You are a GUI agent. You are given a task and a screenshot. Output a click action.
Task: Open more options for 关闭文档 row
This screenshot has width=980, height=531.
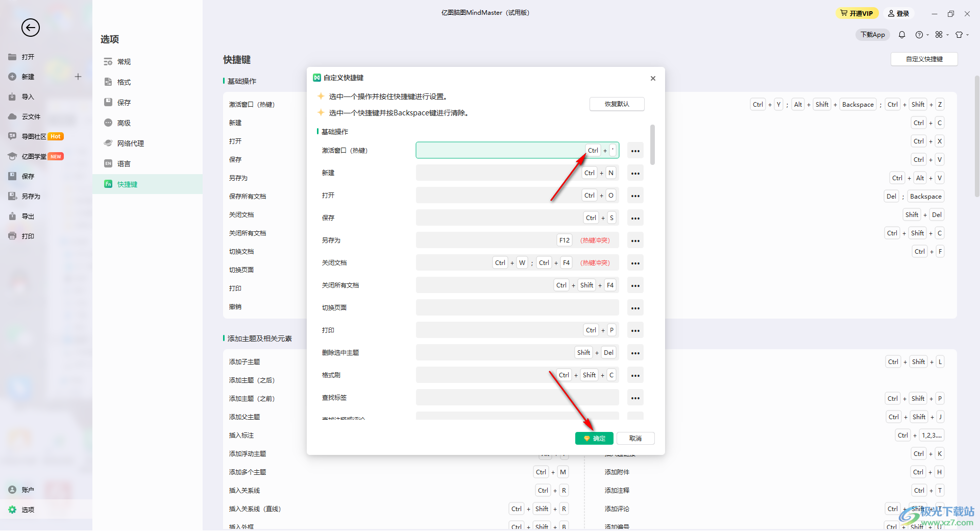635,263
